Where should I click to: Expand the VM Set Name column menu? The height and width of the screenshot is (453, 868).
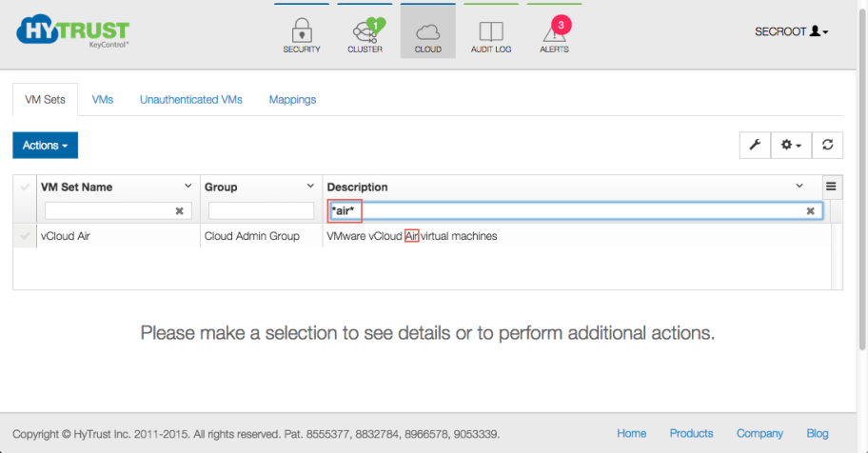[188, 187]
